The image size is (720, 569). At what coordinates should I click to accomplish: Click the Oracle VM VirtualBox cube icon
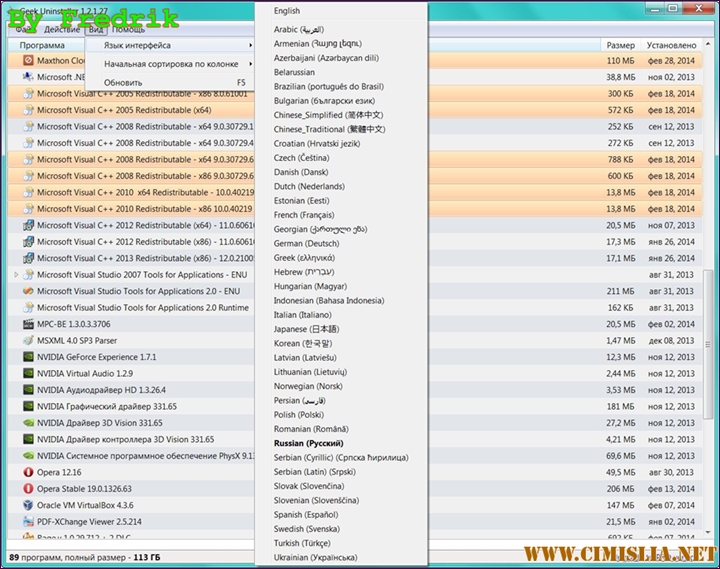[x=27, y=505]
